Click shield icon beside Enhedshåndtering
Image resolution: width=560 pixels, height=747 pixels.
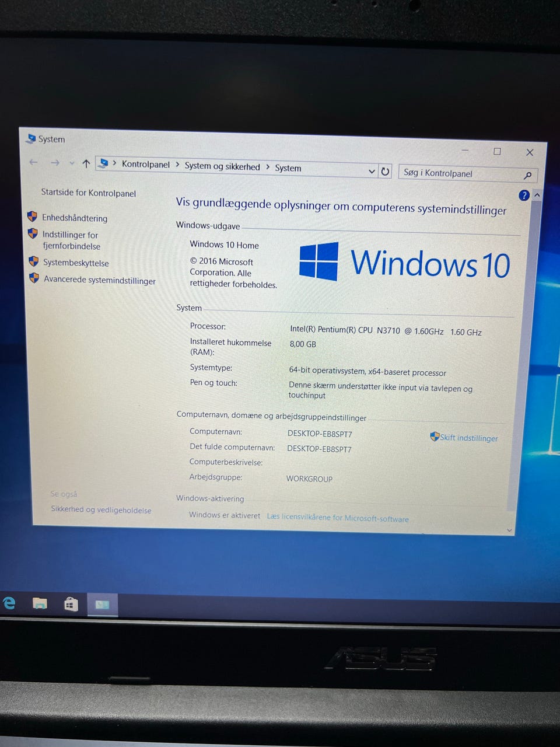coord(33,217)
